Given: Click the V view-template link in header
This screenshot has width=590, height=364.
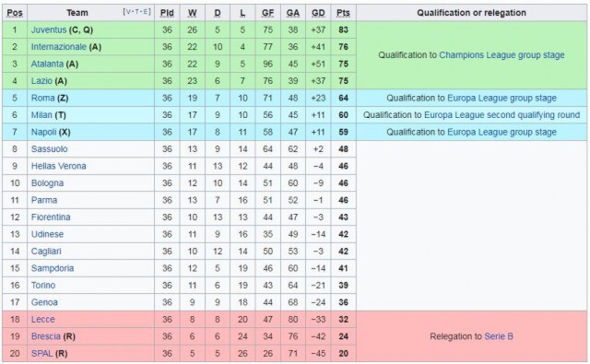Looking at the screenshot, I should pos(128,12).
